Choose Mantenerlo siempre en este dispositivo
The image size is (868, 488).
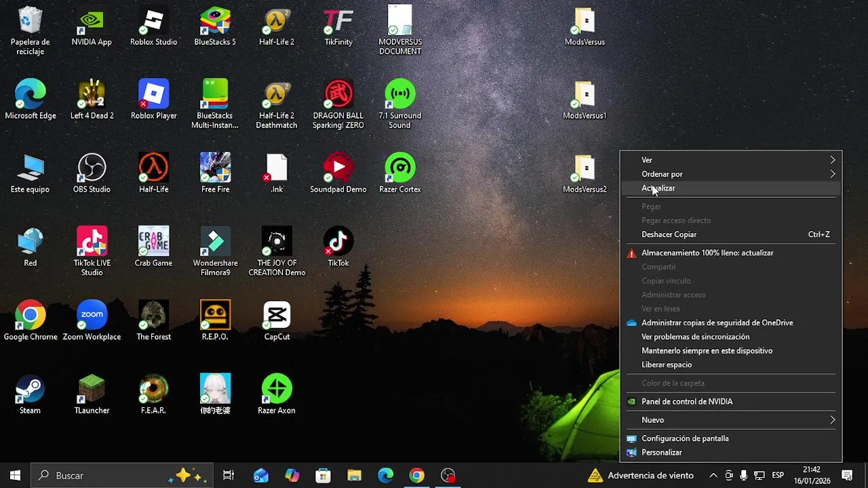(x=731, y=351)
